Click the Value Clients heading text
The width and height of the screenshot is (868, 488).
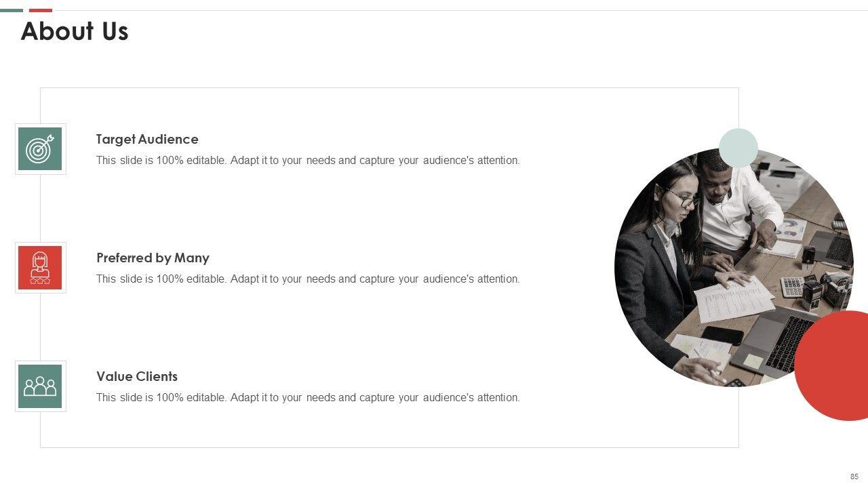pyautogui.click(x=137, y=376)
